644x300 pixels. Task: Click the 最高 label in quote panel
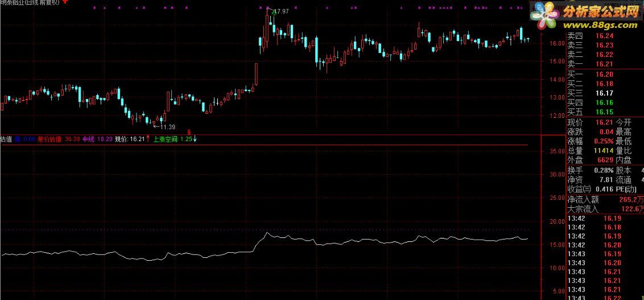tap(624, 132)
